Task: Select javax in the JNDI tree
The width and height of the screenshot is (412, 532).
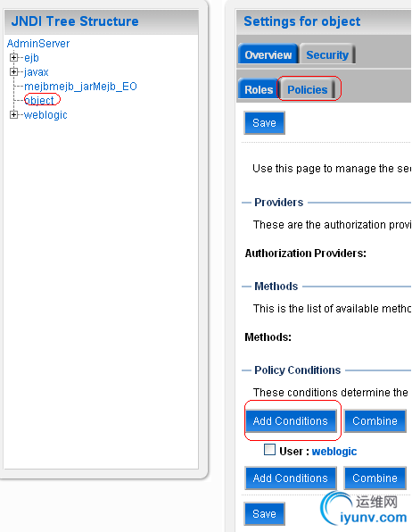Action: tap(37, 72)
